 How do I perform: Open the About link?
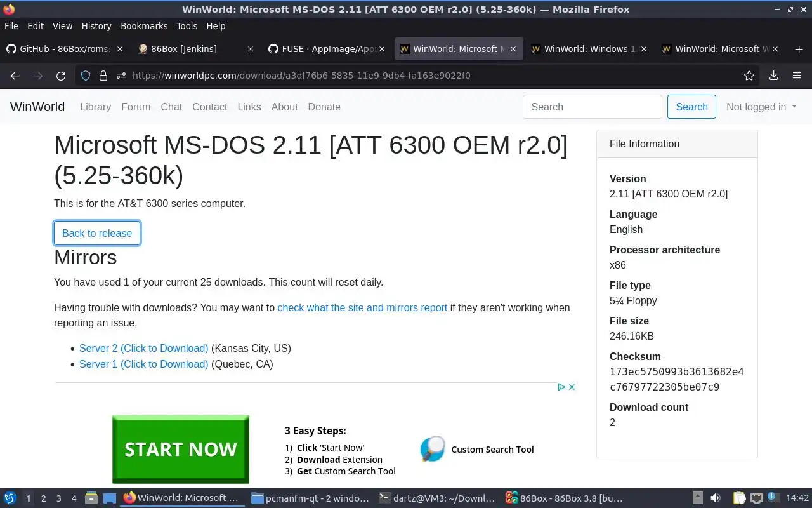coord(284,107)
